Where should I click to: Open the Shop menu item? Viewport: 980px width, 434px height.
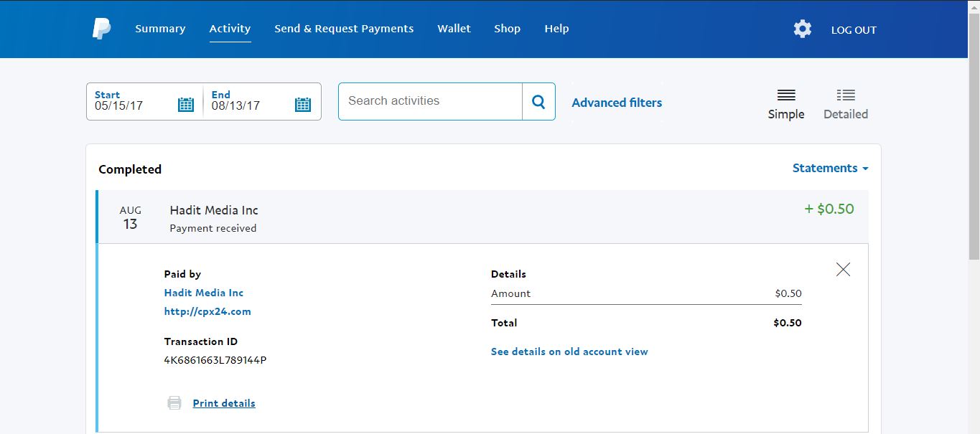click(x=507, y=29)
